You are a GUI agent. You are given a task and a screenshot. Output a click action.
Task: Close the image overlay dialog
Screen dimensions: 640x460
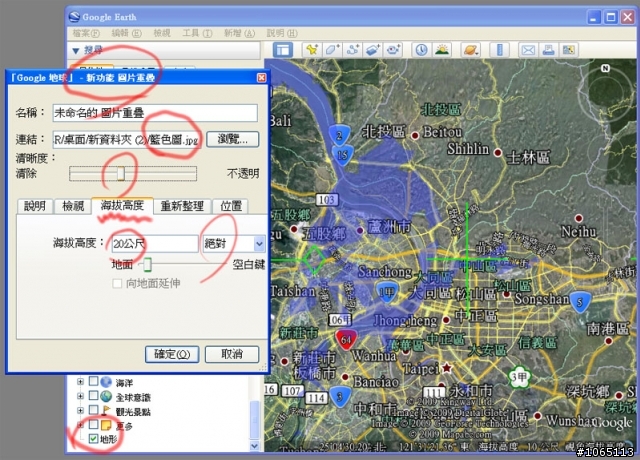click(x=262, y=78)
